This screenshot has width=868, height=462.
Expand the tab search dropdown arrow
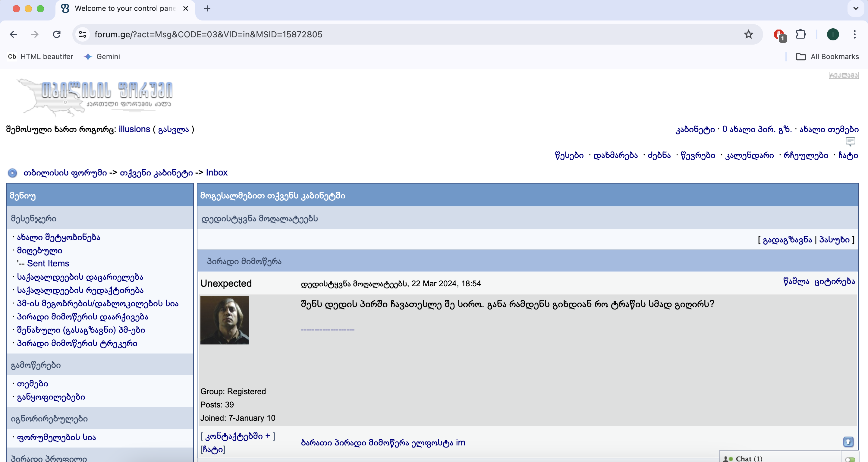pos(856,8)
